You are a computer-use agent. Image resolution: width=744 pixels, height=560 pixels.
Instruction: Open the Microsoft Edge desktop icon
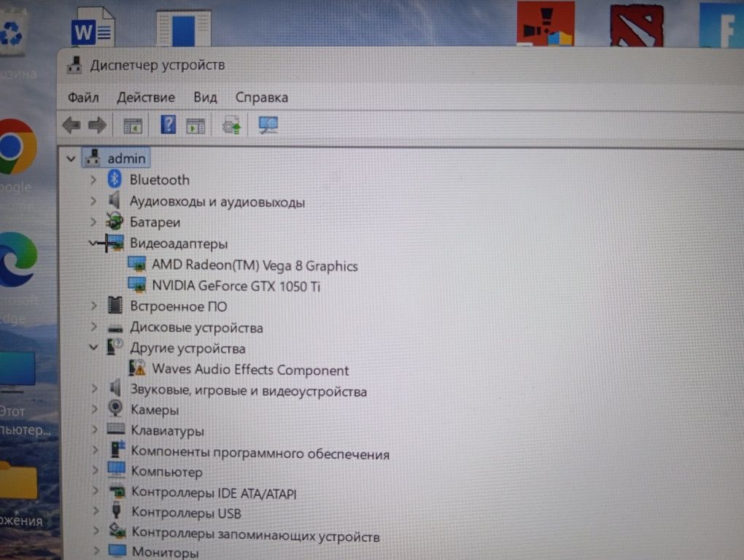pyautogui.click(x=18, y=260)
